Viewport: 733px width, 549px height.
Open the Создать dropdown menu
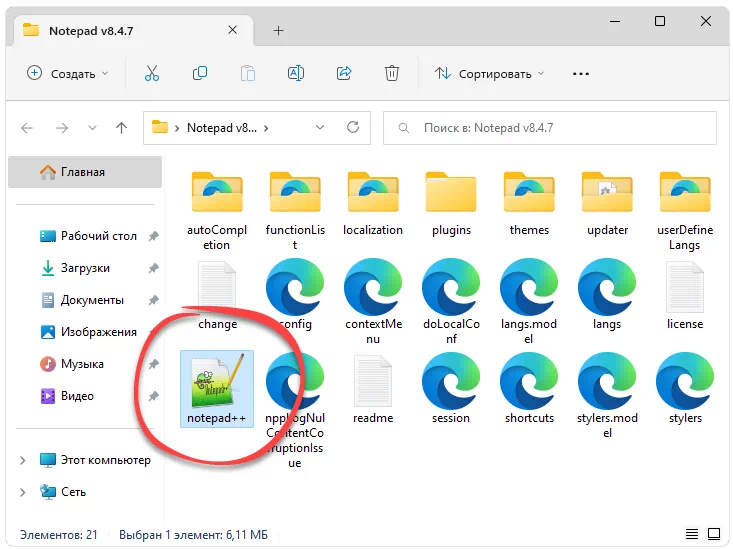point(68,73)
